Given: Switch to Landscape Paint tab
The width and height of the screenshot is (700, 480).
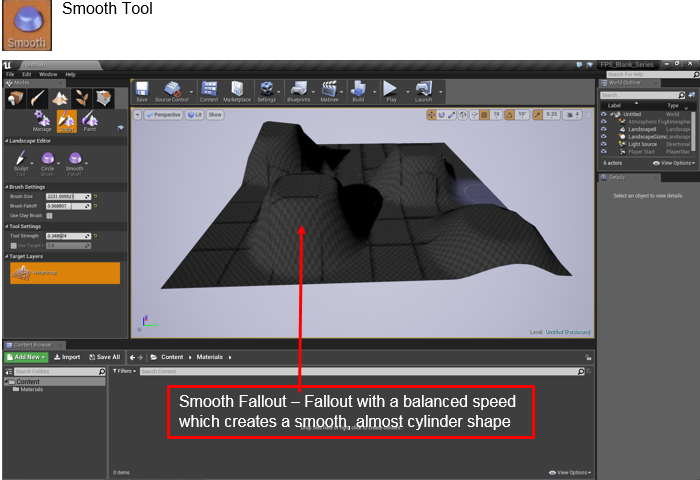Looking at the screenshot, I should [90, 121].
